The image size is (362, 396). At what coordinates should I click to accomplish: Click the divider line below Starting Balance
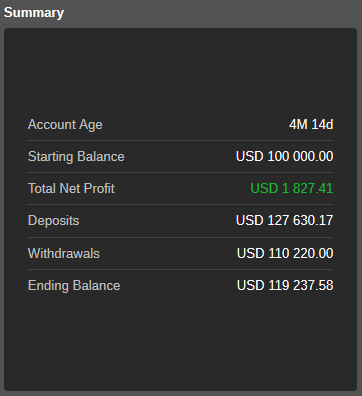click(180, 172)
